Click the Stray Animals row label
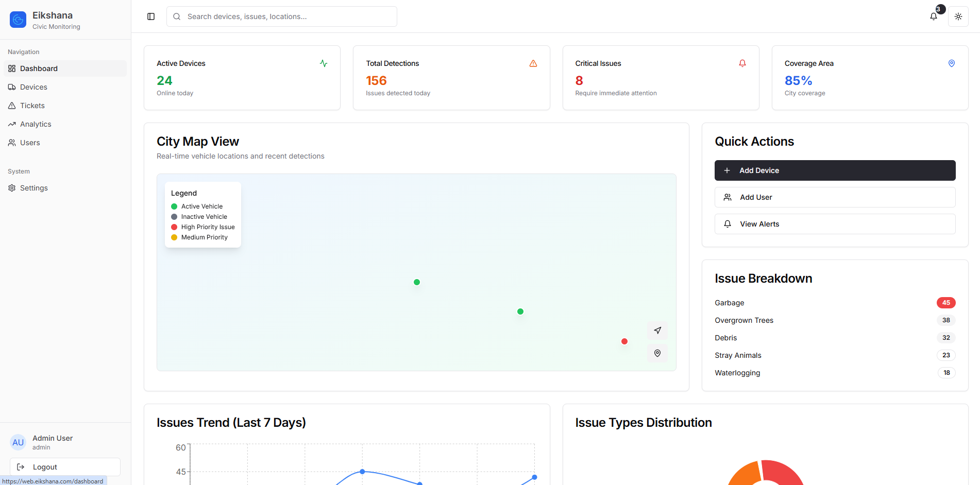This screenshot has width=980, height=485. click(x=738, y=355)
